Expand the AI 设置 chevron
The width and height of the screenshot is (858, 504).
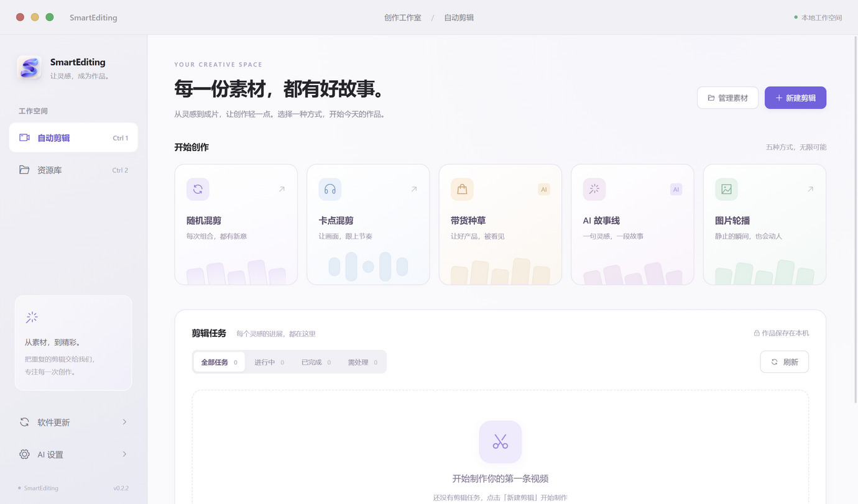[x=124, y=454]
